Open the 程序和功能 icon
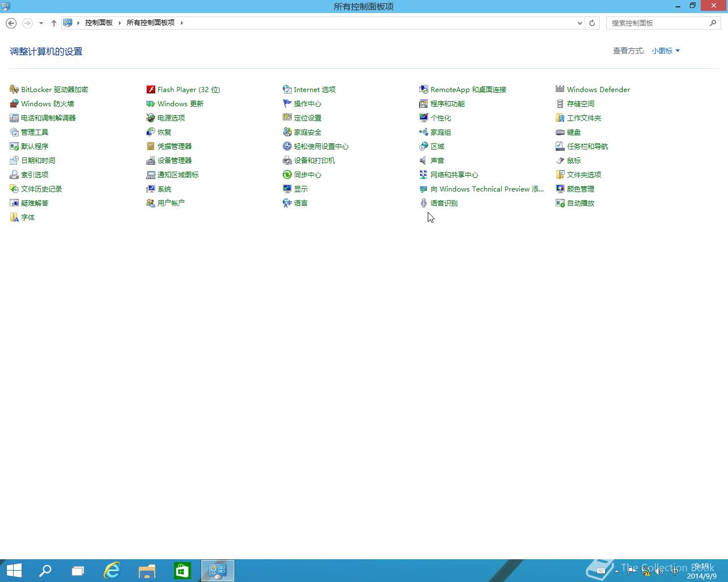The width and height of the screenshot is (728, 582). [424, 103]
